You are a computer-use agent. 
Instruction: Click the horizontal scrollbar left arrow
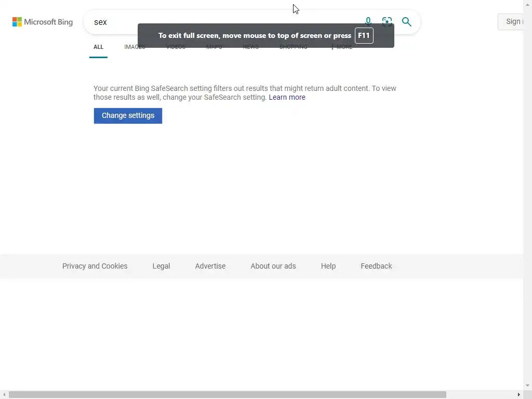point(4,395)
